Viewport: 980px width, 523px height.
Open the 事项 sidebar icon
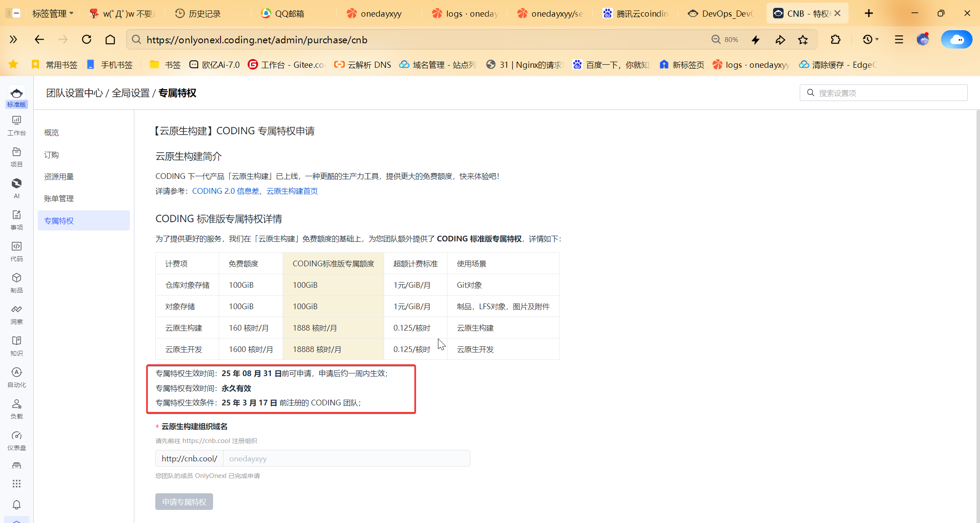[x=17, y=220]
